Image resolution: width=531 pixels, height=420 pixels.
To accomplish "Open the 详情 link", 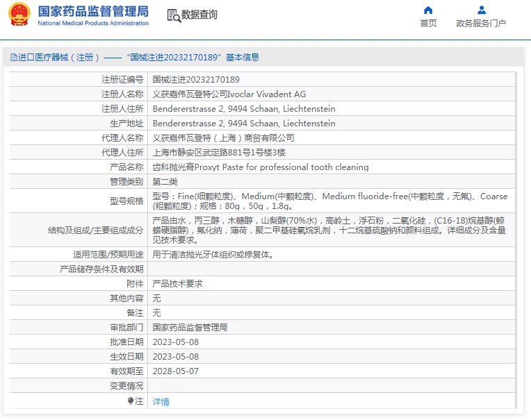I will tap(161, 401).
